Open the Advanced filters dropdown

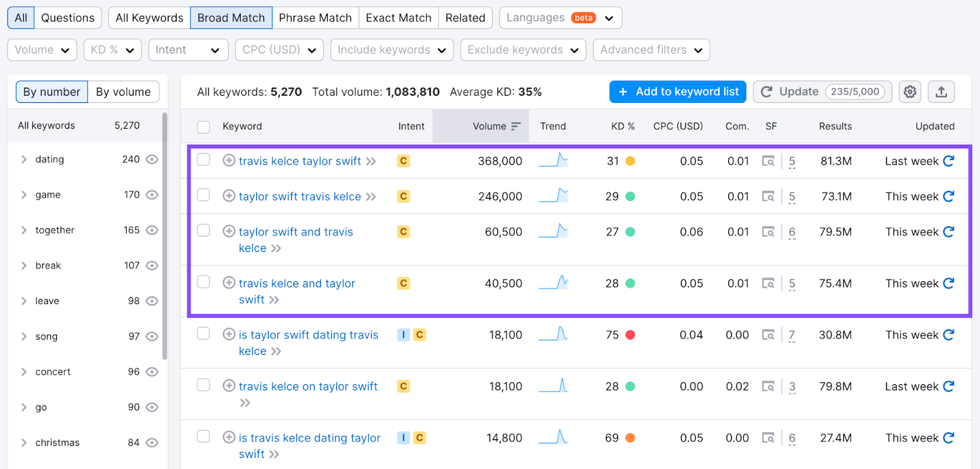(x=651, y=50)
